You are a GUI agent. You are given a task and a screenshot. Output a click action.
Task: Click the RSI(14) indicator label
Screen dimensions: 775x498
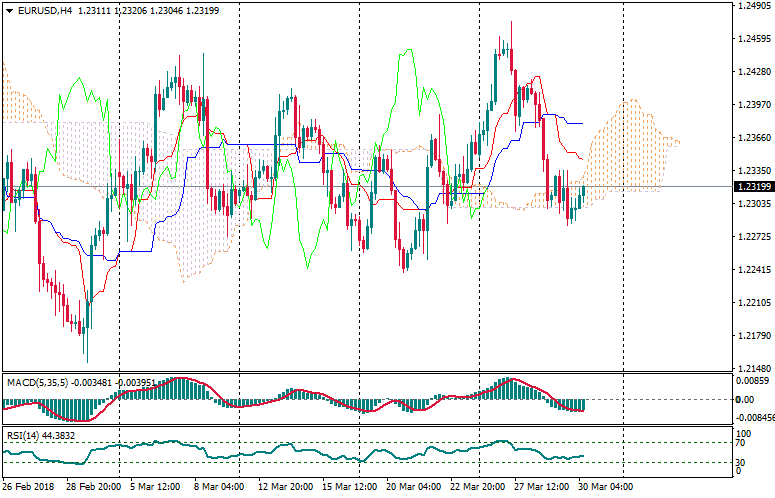[x=24, y=435]
